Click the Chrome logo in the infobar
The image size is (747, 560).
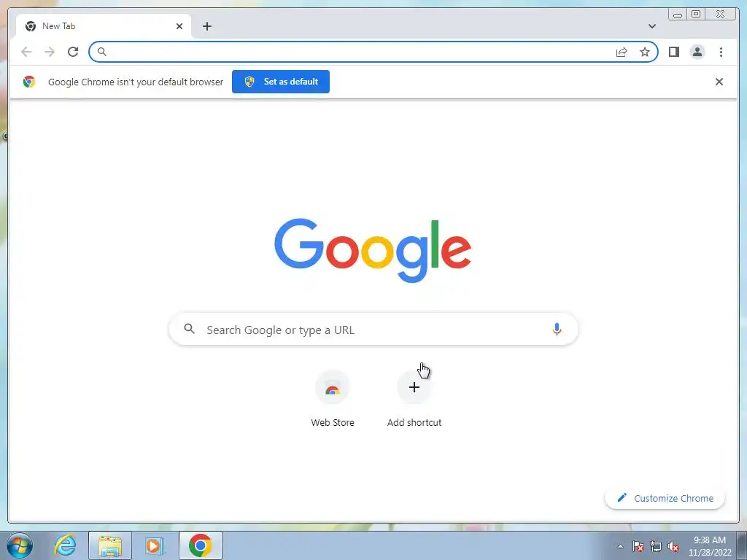point(29,82)
